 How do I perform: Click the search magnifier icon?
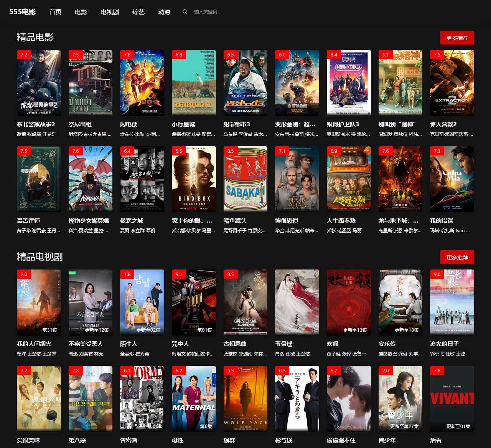[185, 12]
